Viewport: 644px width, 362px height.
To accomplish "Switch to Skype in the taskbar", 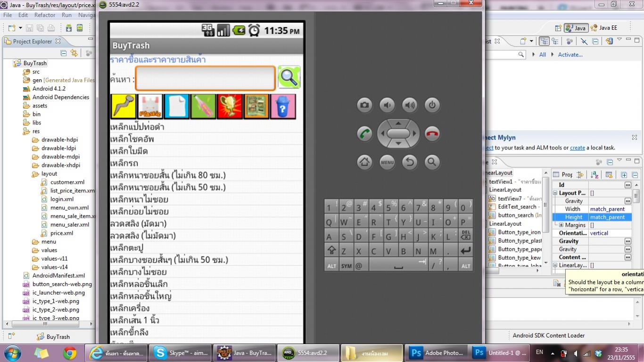I will [181, 353].
